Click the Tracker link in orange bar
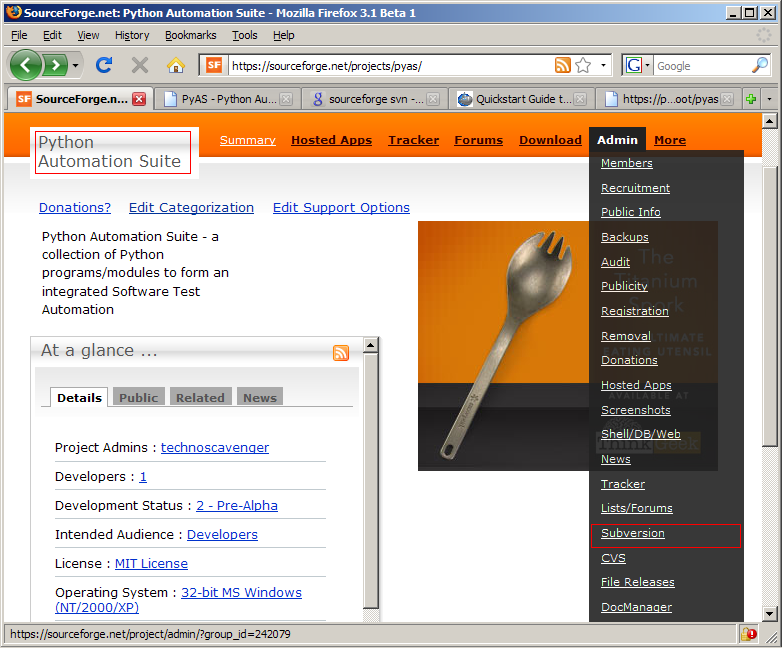This screenshot has width=782, height=648. 414,140
